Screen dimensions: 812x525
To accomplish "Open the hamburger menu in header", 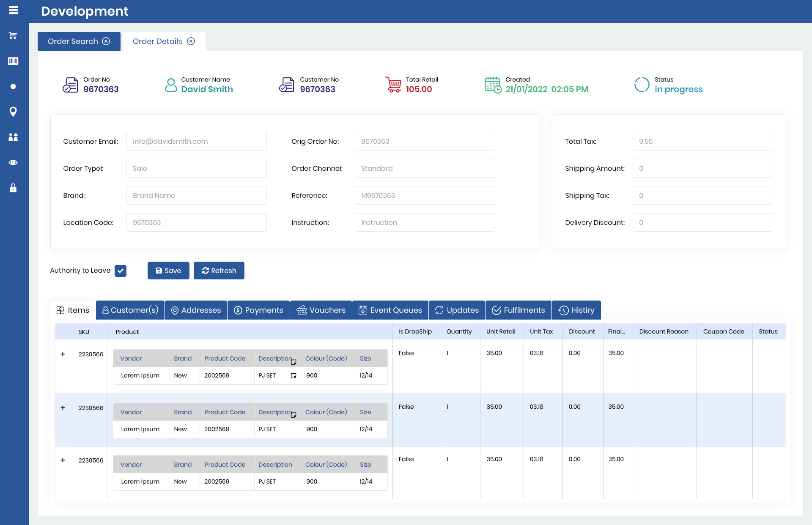I will [x=14, y=11].
